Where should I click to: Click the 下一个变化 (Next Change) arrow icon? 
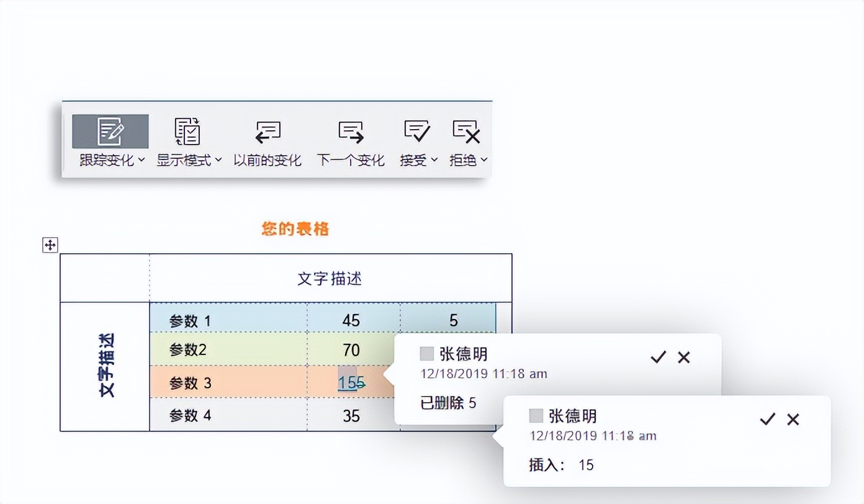pos(351,131)
